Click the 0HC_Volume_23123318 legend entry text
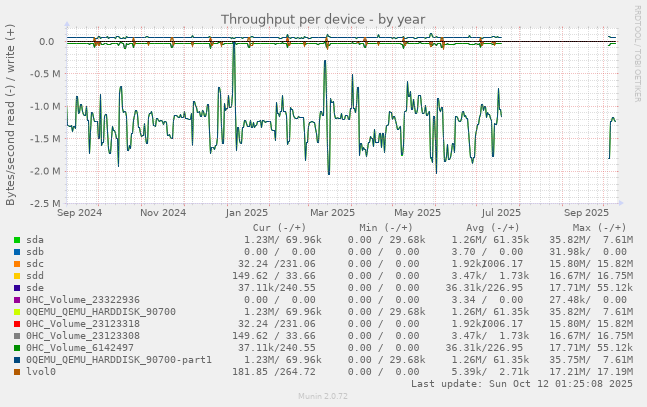 tap(83, 324)
